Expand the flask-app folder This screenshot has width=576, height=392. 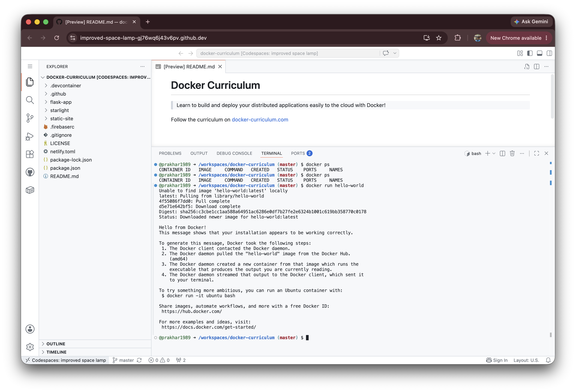pyautogui.click(x=95, y=102)
